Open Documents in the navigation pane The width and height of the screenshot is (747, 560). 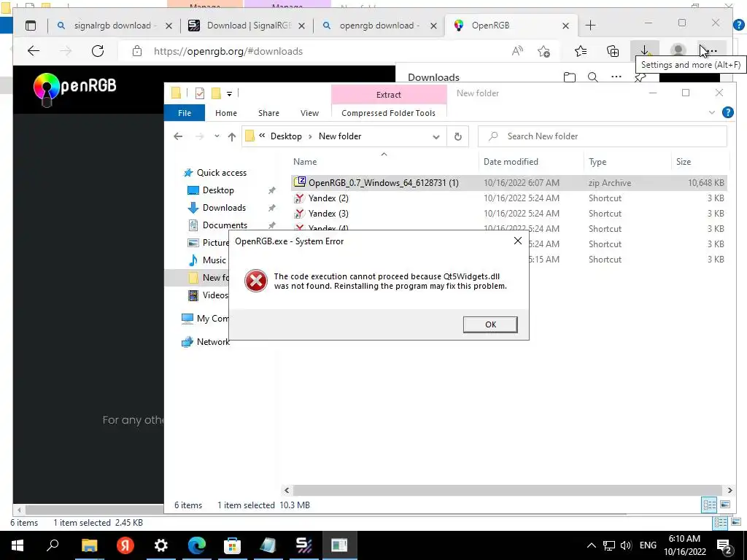pyautogui.click(x=225, y=225)
